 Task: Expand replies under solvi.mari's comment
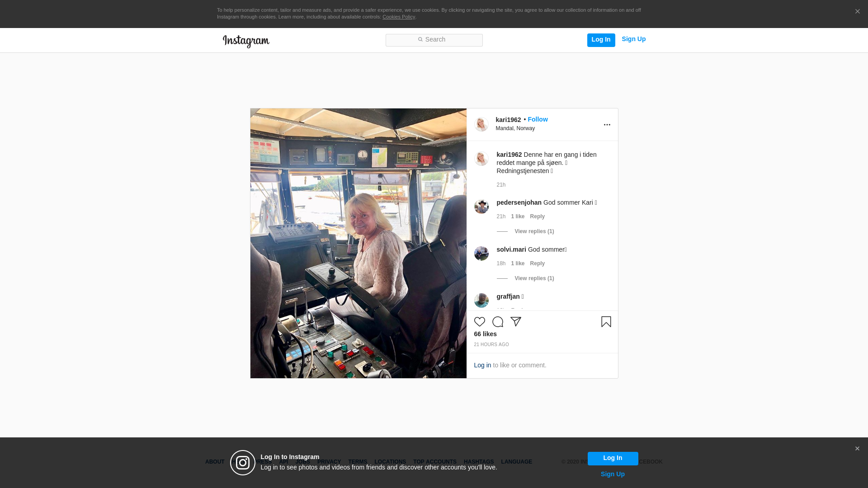pos(534,278)
